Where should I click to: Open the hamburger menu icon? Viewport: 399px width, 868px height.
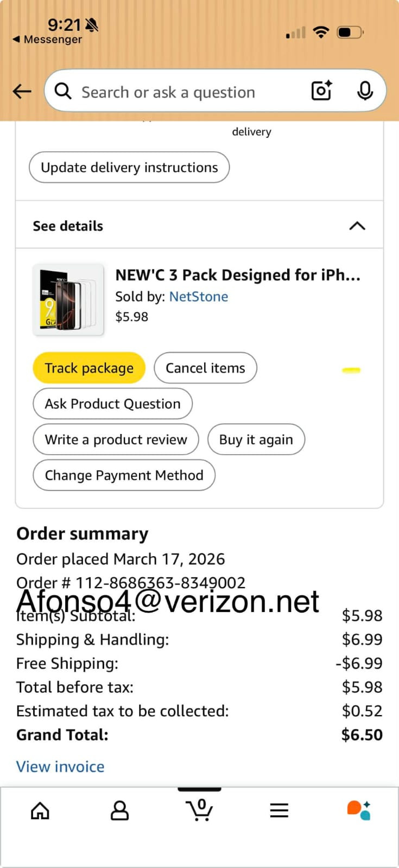click(x=279, y=810)
